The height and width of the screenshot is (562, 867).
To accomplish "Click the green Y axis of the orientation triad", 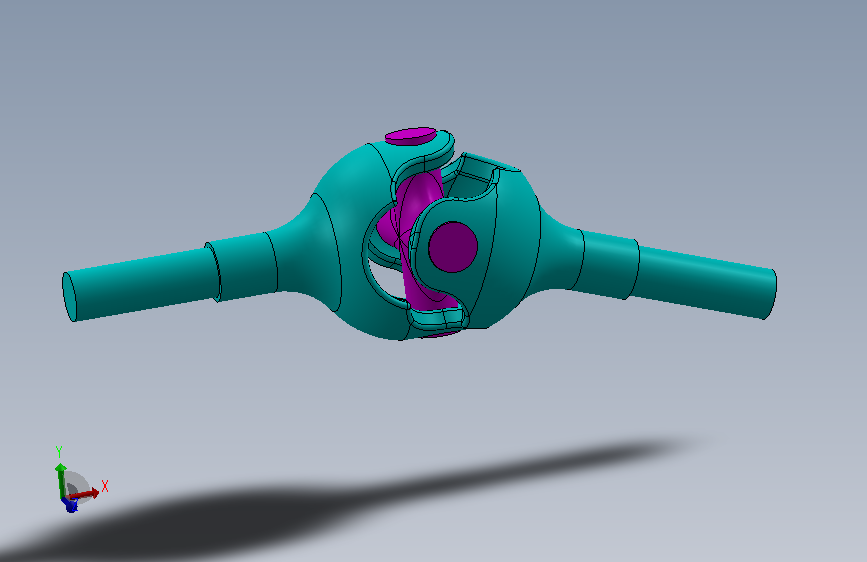I will point(60,481).
